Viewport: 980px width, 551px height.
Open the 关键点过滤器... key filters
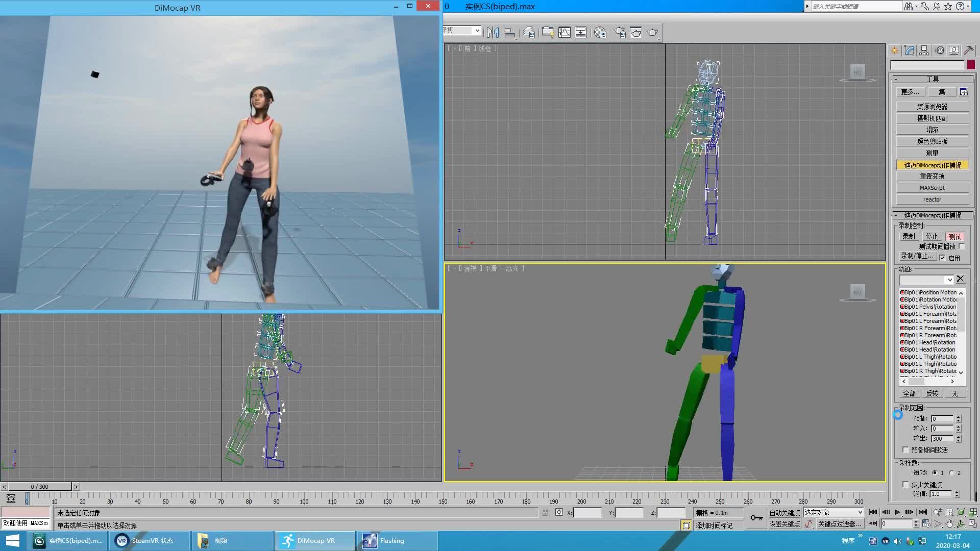(839, 524)
